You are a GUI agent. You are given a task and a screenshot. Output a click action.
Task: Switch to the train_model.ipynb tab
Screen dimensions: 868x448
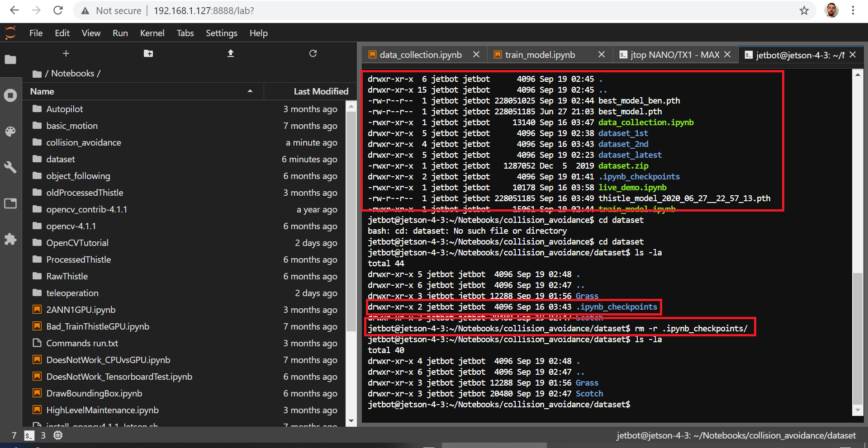coord(540,55)
